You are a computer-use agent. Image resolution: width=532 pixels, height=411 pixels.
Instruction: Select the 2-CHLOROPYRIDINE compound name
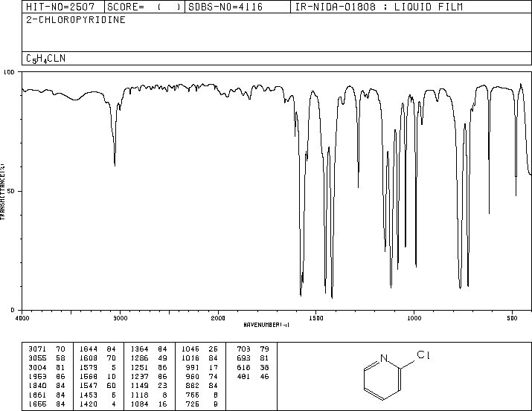pos(76,19)
